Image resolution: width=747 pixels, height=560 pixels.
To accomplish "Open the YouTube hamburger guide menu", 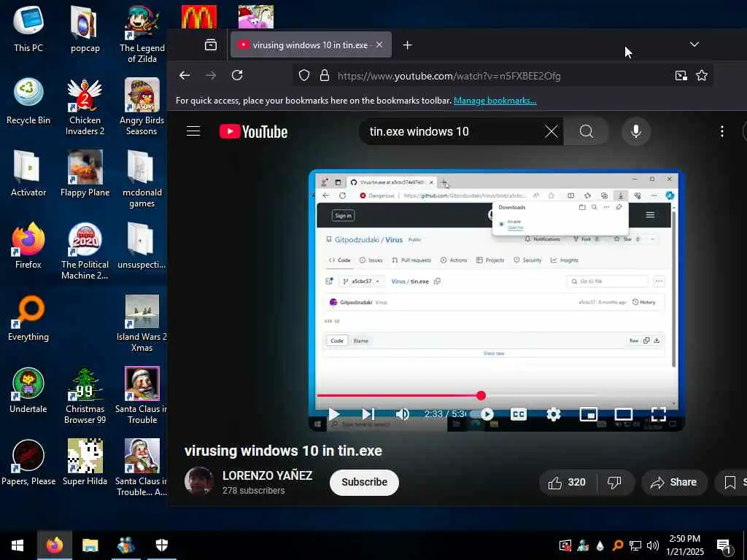I will (193, 131).
